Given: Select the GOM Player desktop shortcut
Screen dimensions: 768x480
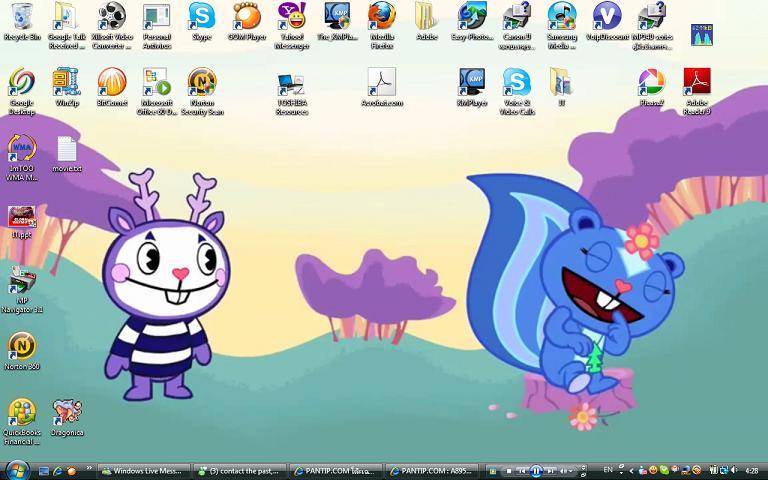Looking at the screenshot, I should 247,22.
